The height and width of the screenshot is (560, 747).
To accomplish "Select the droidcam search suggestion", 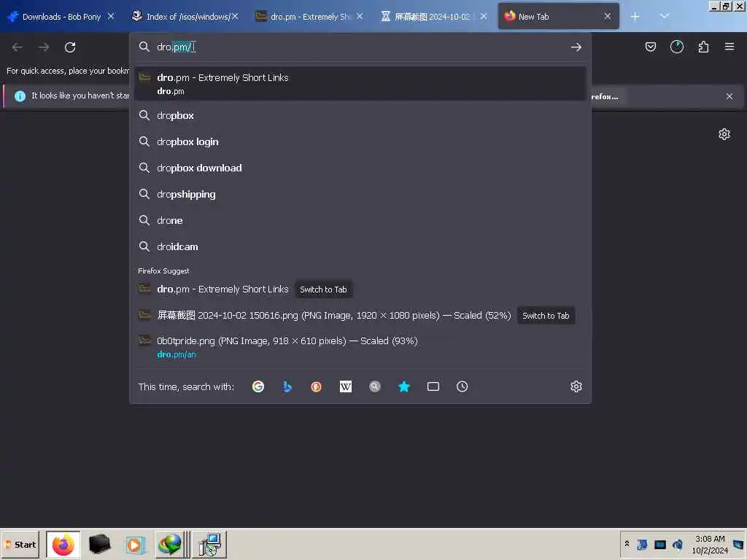I will [360, 246].
